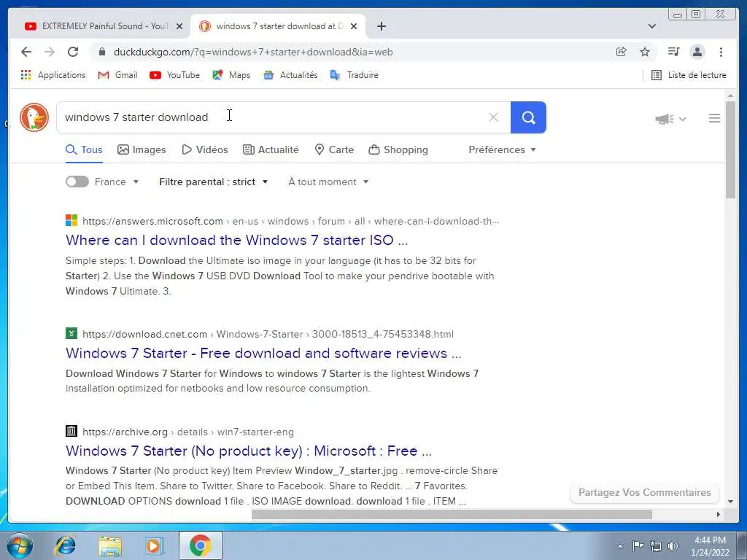Switch to Vidéos results tab
This screenshot has width=747, height=560.
click(x=205, y=149)
